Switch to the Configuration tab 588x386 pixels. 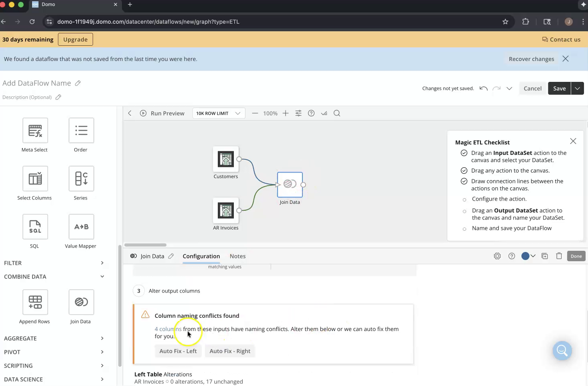[x=201, y=256]
